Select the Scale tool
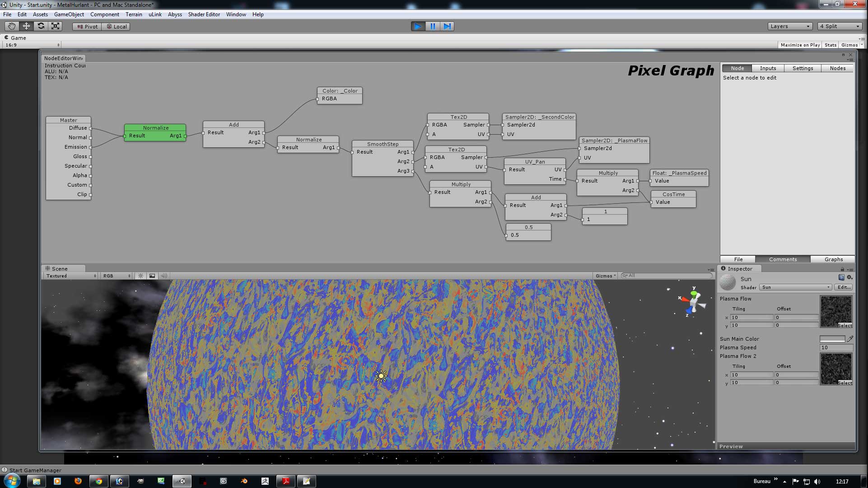 click(x=55, y=26)
